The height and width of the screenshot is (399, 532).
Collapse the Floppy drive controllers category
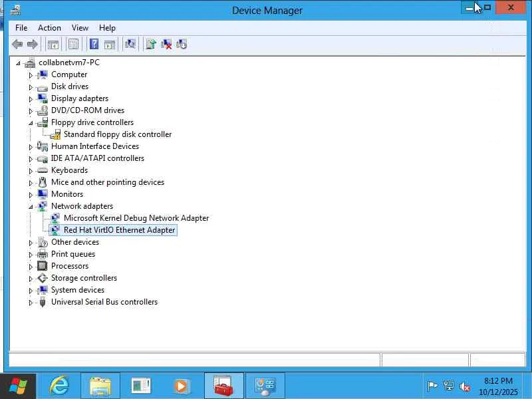click(31, 123)
